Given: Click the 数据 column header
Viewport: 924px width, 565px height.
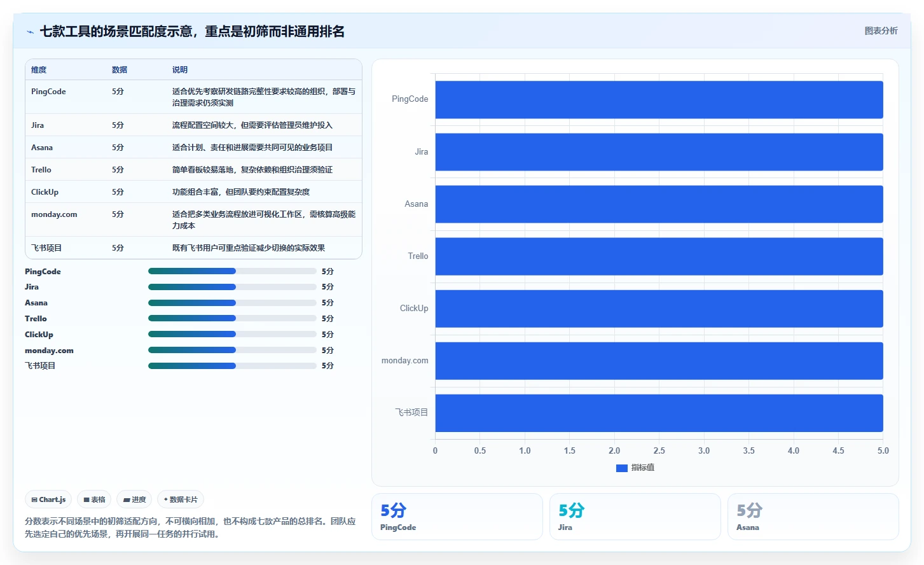Looking at the screenshot, I should tap(120, 70).
